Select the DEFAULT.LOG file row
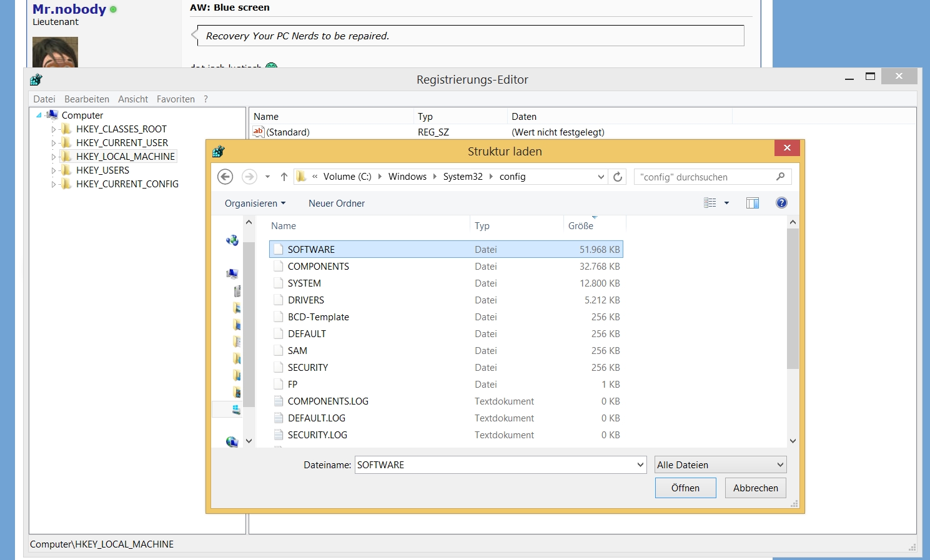The image size is (930, 560). click(446, 418)
